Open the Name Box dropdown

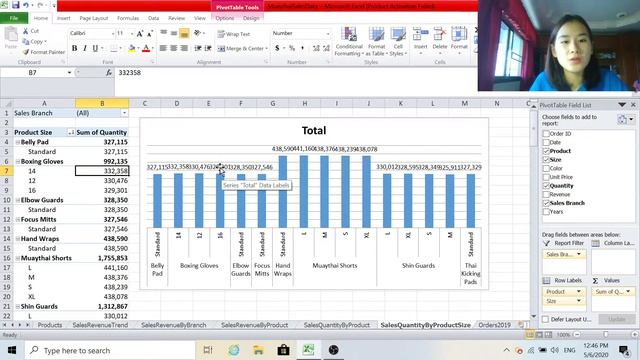(69, 73)
